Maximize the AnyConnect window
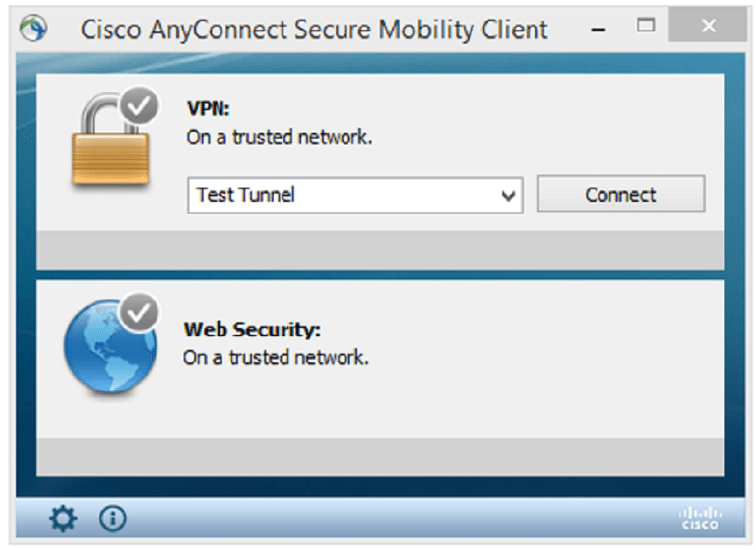The width and height of the screenshot is (756, 550). point(646,26)
